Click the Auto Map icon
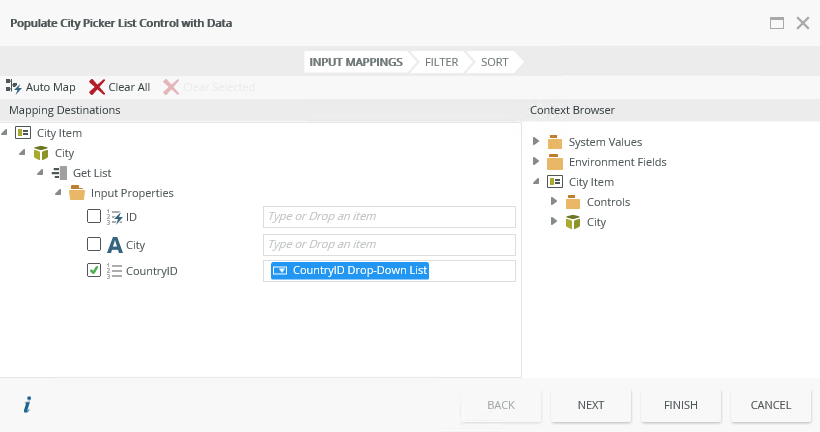The image size is (820, 432). 14,87
